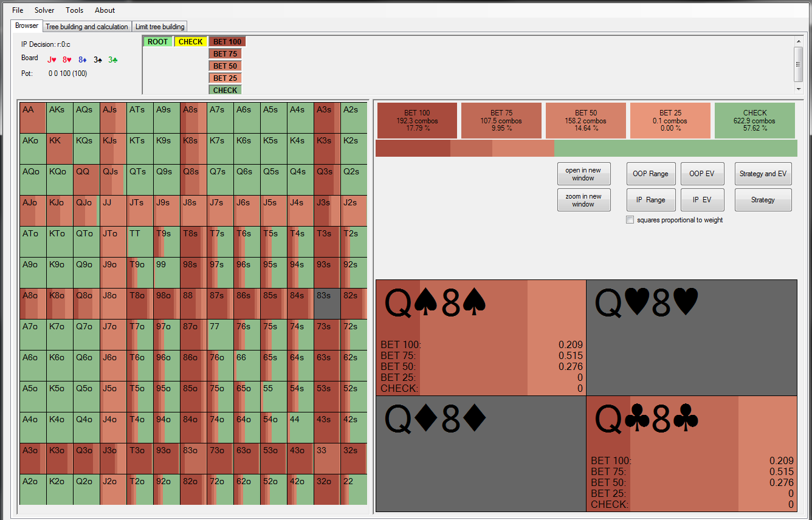812x520 pixels.
Task: Select the yellow CHECK node beside ROOT
Action: pyautogui.click(x=191, y=42)
